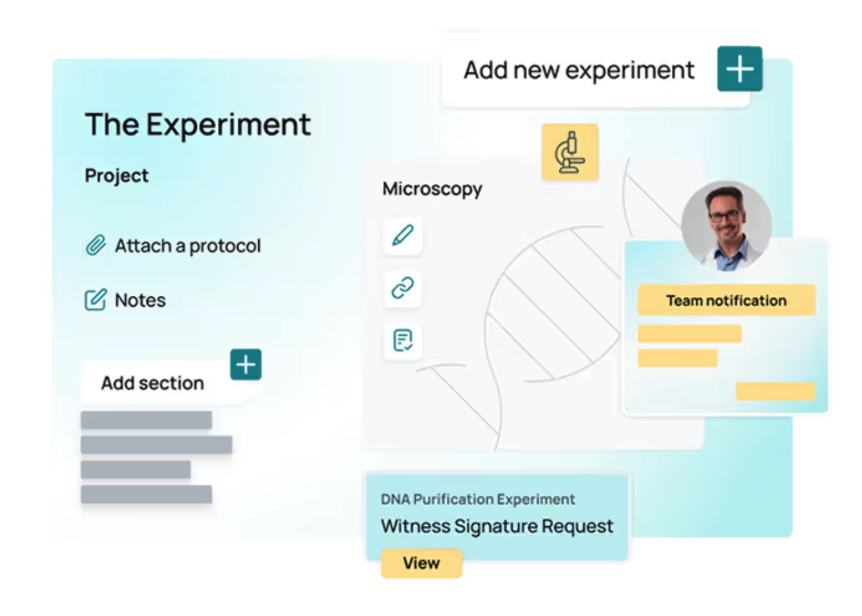Image resolution: width=862 pixels, height=616 pixels.
Task: Click the Witness Signature Request title
Action: [x=497, y=526]
